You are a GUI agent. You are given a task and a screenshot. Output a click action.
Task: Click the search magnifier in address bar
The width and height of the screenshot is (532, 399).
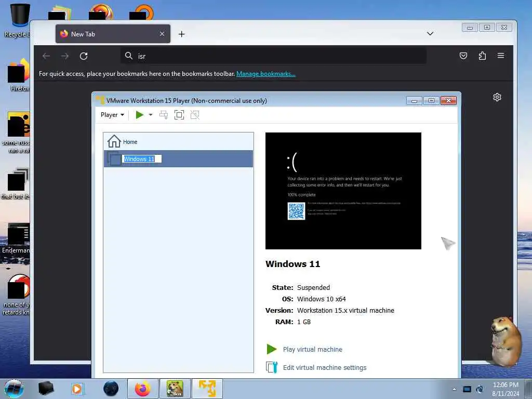[129, 56]
